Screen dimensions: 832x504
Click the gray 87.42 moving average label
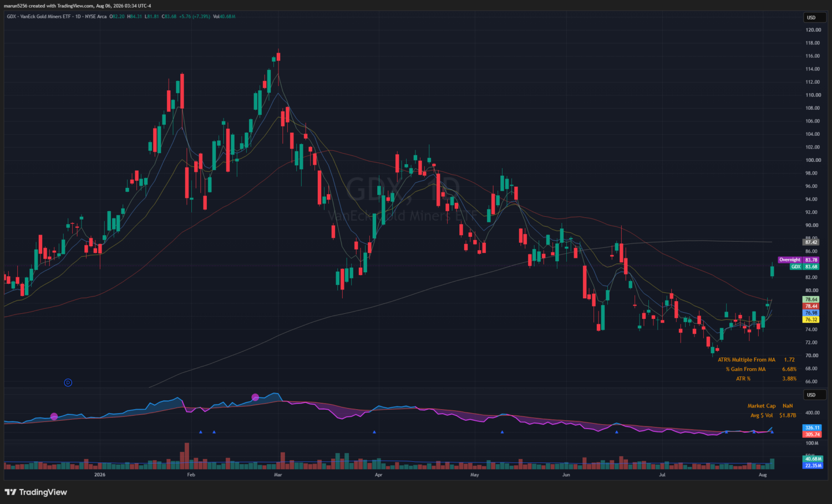(811, 242)
